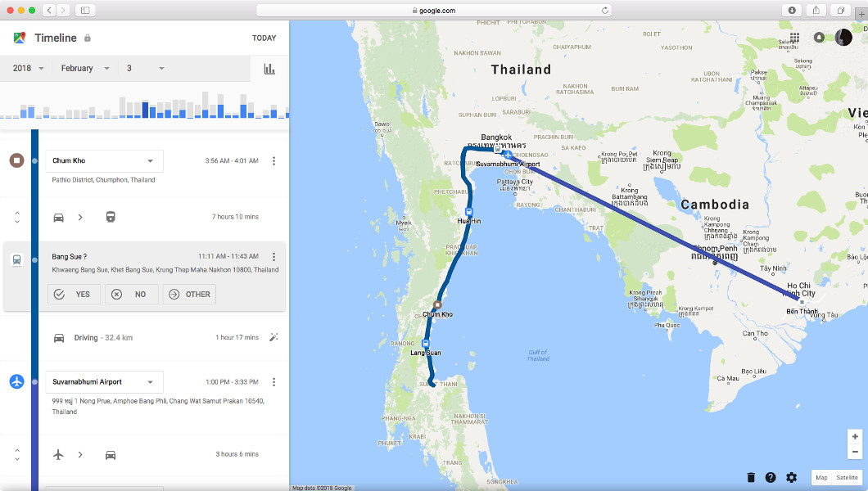The image size is (868, 491).
Task: Open the help question mark icon
Action: click(x=771, y=477)
